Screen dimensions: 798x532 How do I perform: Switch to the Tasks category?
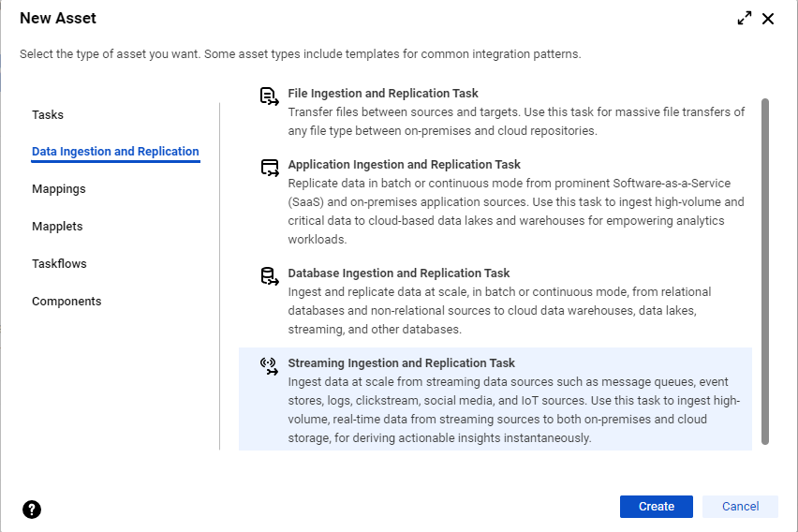(48, 114)
